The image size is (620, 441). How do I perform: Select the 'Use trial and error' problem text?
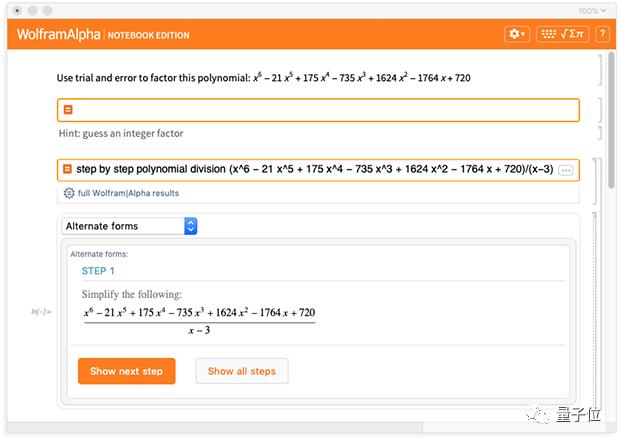point(263,77)
